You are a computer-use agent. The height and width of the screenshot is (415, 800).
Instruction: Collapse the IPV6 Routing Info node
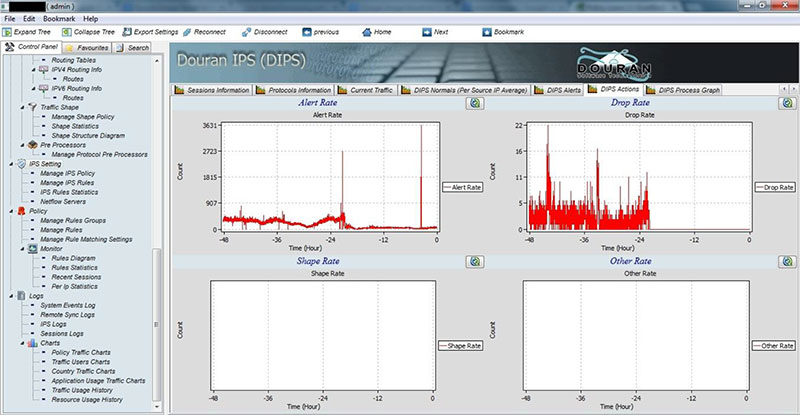click(34, 89)
